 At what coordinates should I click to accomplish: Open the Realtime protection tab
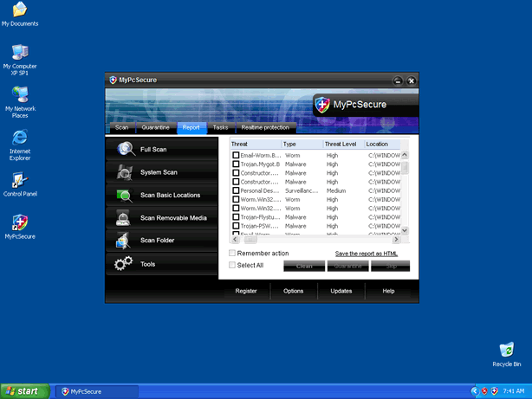tap(265, 127)
